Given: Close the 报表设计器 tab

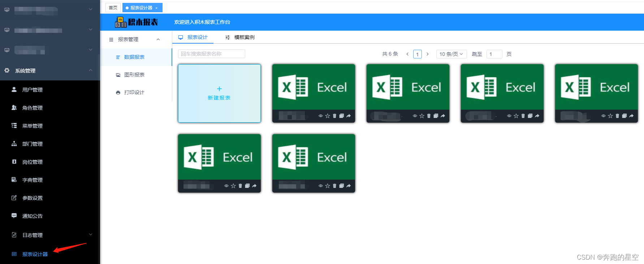Looking at the screenshot, I should [x=156, y=8].
